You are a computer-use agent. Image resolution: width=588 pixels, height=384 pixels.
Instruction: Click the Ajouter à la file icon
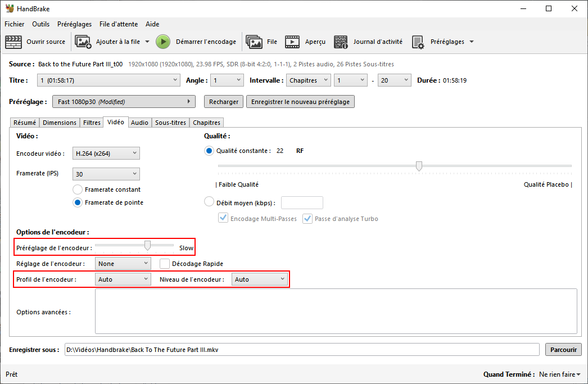click(x=83, y=42)
